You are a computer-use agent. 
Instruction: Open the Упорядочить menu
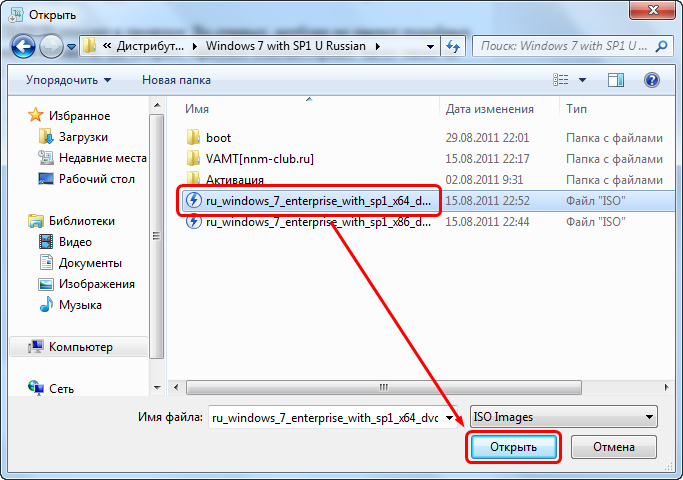coord(68,80)
